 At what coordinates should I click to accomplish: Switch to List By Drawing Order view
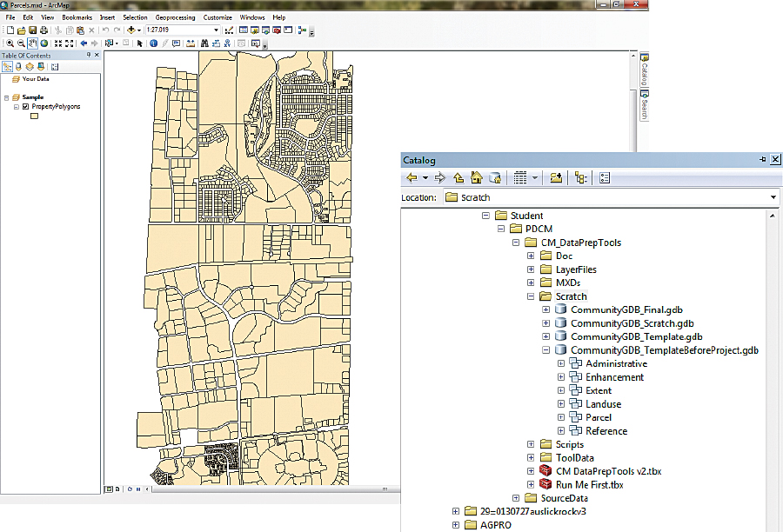[x=7, y=66]
